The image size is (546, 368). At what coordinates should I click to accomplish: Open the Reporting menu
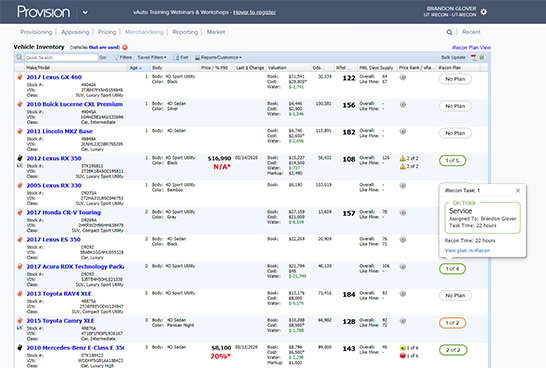pyautogui.click(x=185, y=32)
